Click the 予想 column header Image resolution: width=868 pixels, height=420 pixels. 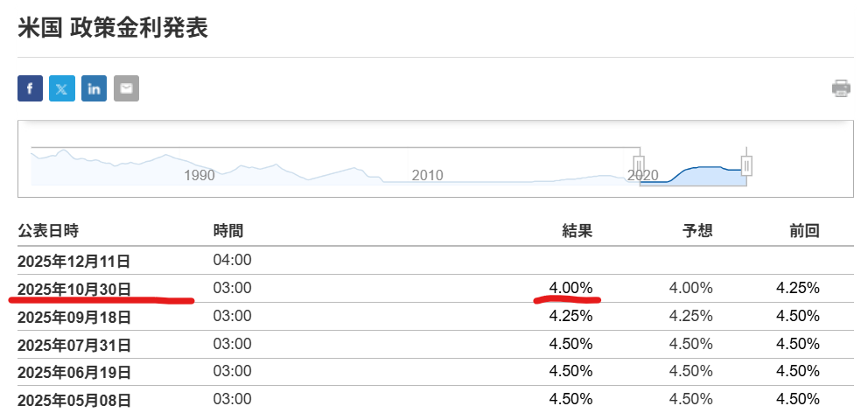[x=697, y=231]
